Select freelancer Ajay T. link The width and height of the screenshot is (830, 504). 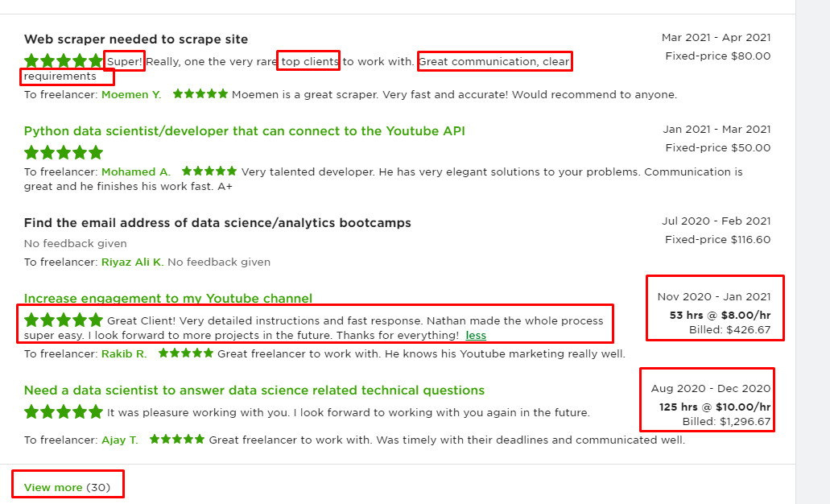point(120,440)
